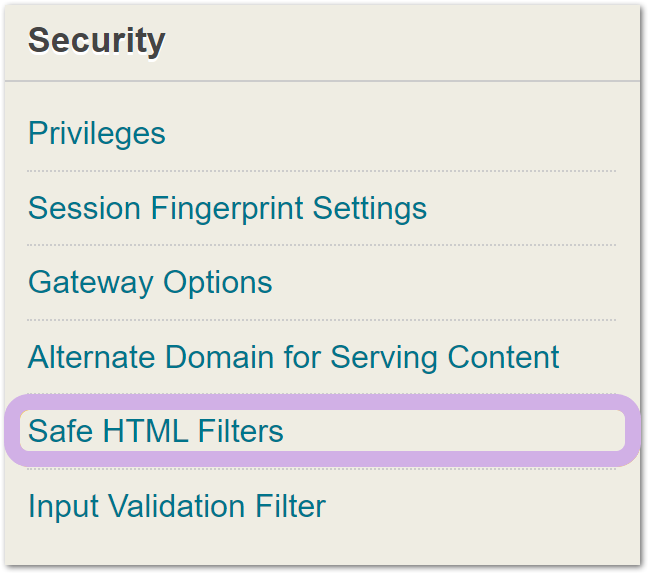
Task: Click the word HTML in highlighted link
Action: coord(145,431)
